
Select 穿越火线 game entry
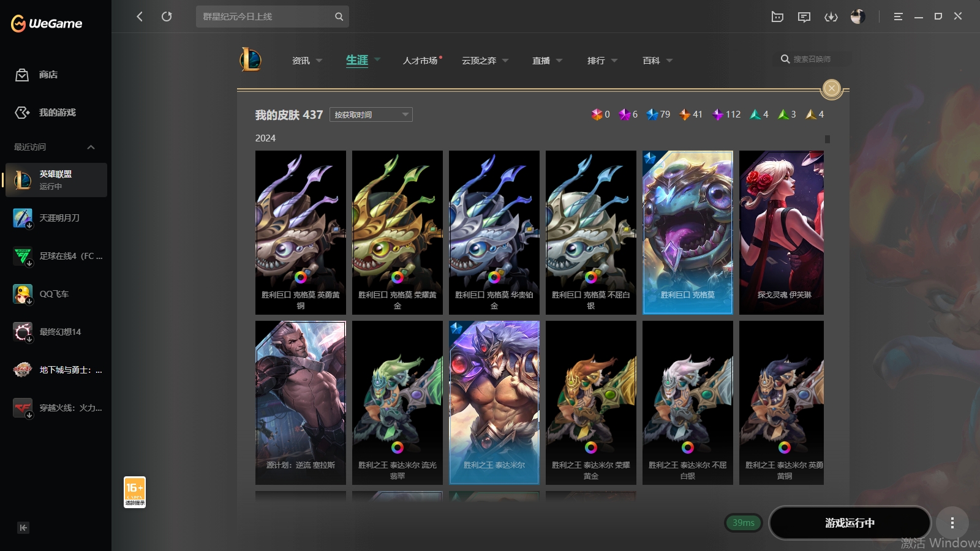pyautogui.click(x=56, y=408)
